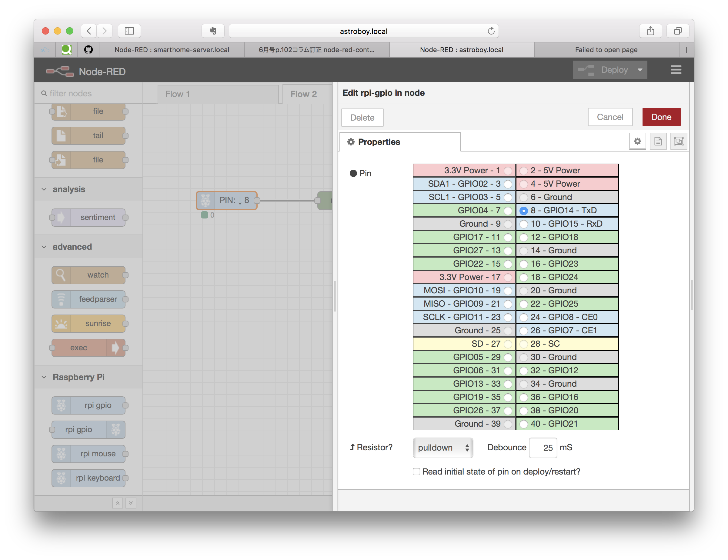This screenshot has width=728, height=560.
Task: Click the Delete button
Action: [362, 117]
